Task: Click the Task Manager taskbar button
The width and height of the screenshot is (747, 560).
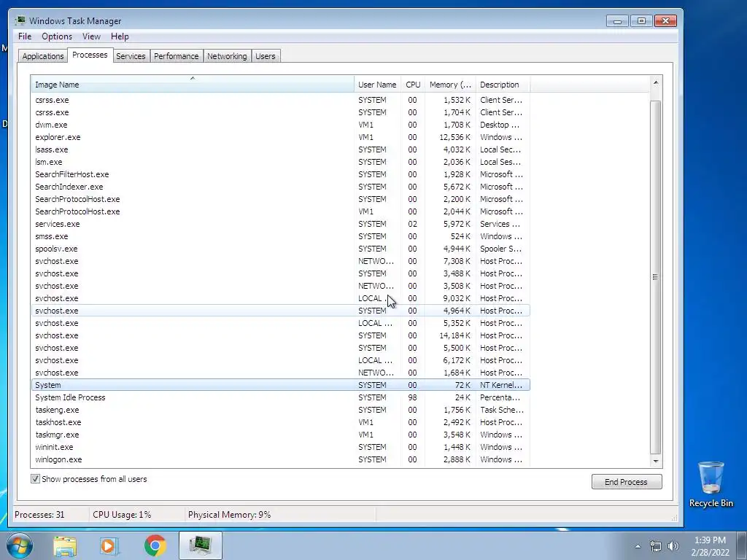Action: point(201,545)
